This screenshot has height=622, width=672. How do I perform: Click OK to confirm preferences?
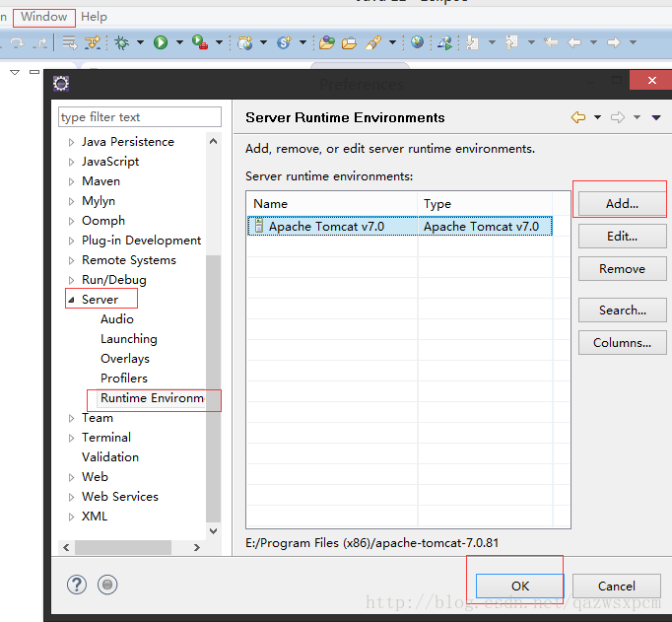[520, 586]
